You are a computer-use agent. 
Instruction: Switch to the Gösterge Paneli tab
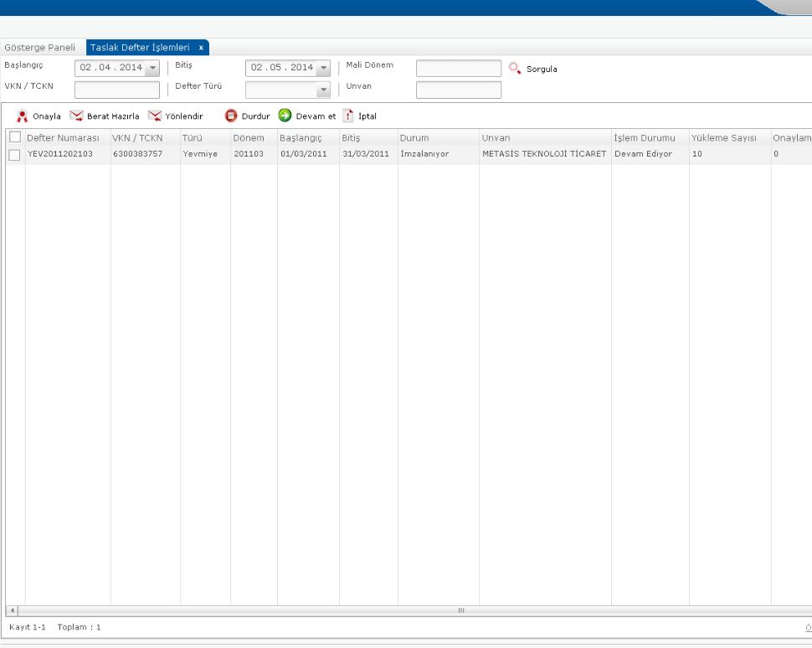click(40, 47)
